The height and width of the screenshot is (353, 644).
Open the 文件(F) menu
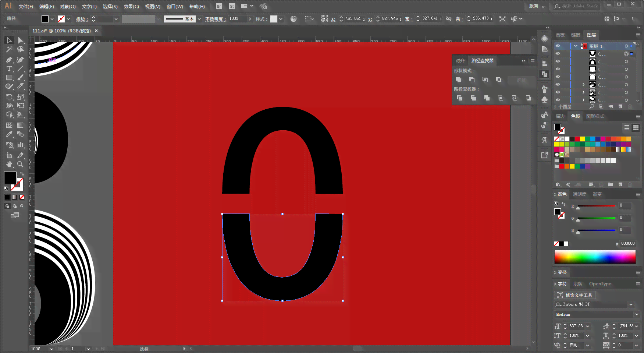(26, 7)
